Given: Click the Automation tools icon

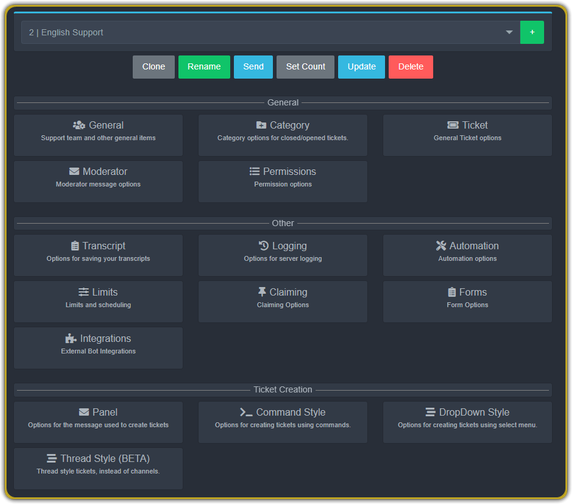Looking at the screenshot, I should (x=441, y=245).
